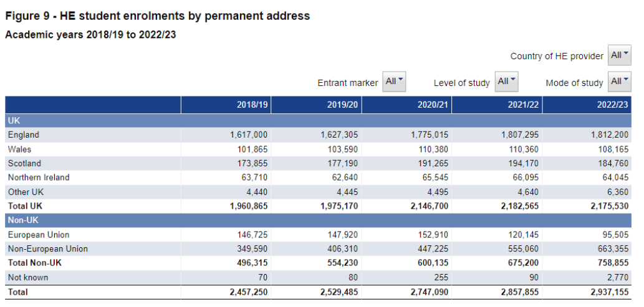
Task: Click the Northern Ireland row label
Action: point(39,177)
